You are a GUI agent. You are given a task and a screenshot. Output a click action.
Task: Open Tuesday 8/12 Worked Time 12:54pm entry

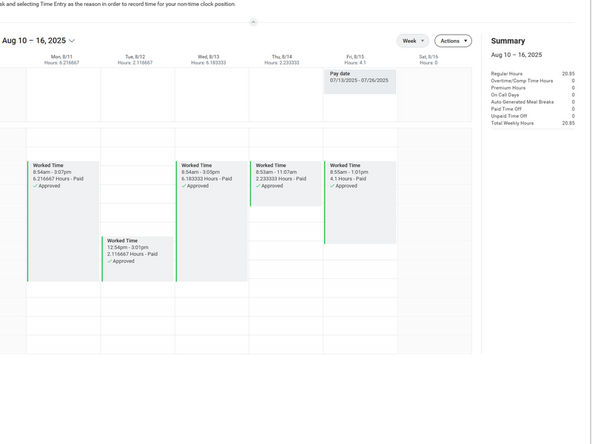137,259
